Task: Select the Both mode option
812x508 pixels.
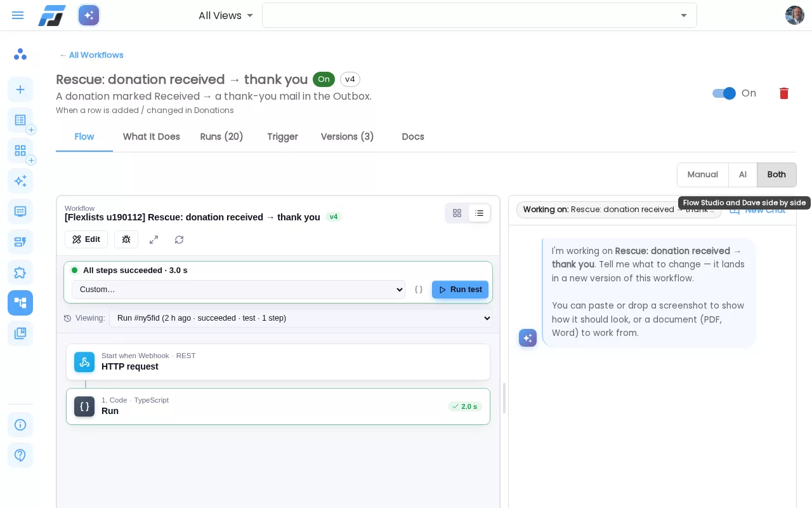Action: [776, 175]
